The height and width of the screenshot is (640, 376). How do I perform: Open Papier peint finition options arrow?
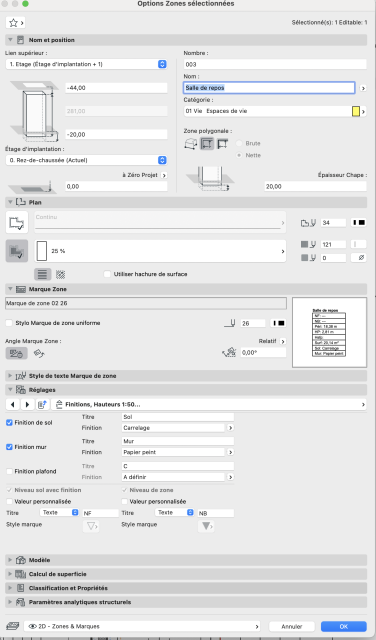click(x=230, y=452)
